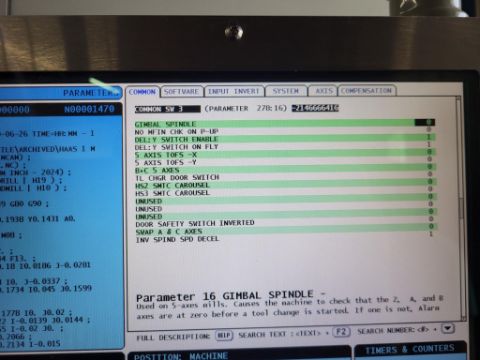Select the DOOR SAFETY SWITCH INVERTED row
This screenshot has height=360, width=480.
285,223
